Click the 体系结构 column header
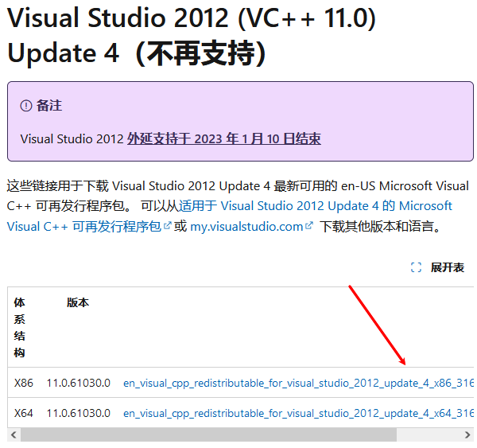Screen dimensions: 477x448 coord(19,327)
